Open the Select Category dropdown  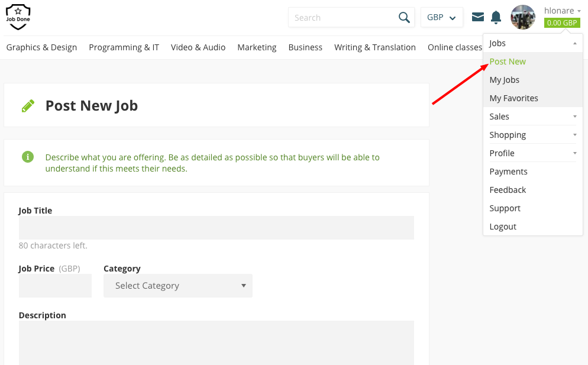tap(178, 286)
